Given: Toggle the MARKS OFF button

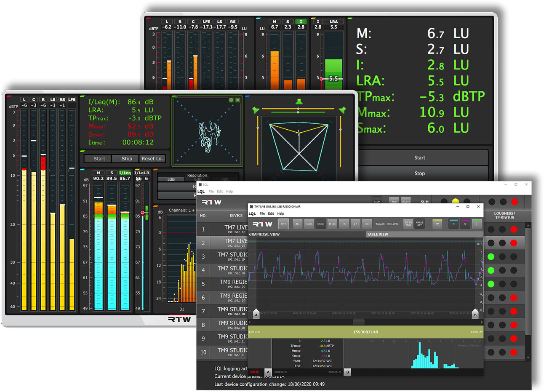Looking at the screenshot, I should tap(419, 224).
